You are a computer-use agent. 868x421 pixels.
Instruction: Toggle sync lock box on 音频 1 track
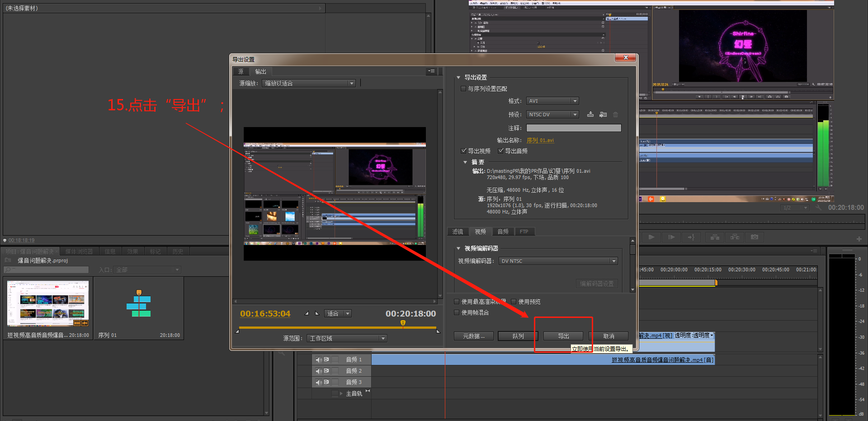(x=335, y=360)
